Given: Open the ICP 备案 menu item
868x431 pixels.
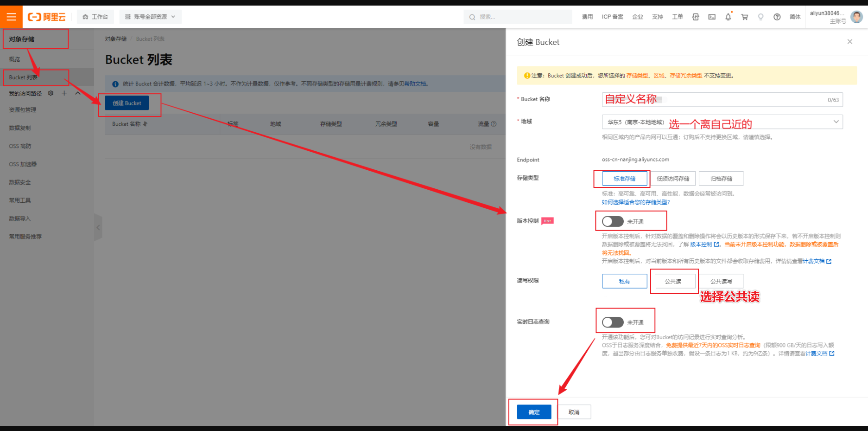Looking at the screenshot, I should point(612,17).
